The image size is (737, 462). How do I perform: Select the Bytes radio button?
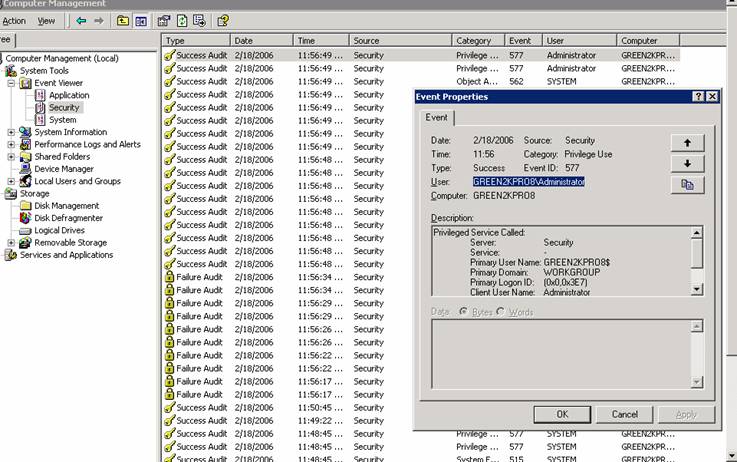click(463, 312)
